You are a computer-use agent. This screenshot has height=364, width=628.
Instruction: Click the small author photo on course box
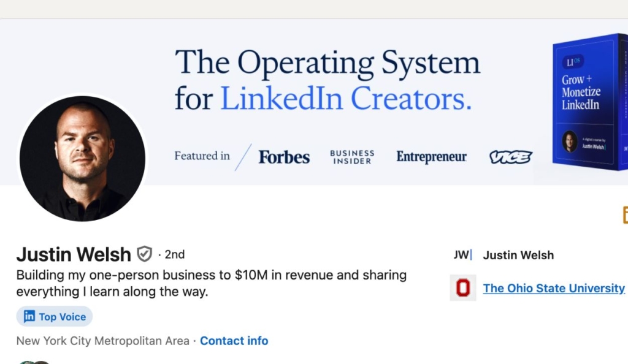pyautogui.click(x=570, y=142)
